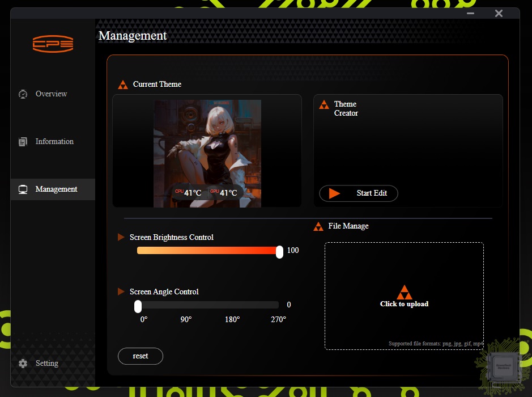This screenshot has width=532, height=397.
Task: Click the File Manage label
Action: click(x=348, y=226)
